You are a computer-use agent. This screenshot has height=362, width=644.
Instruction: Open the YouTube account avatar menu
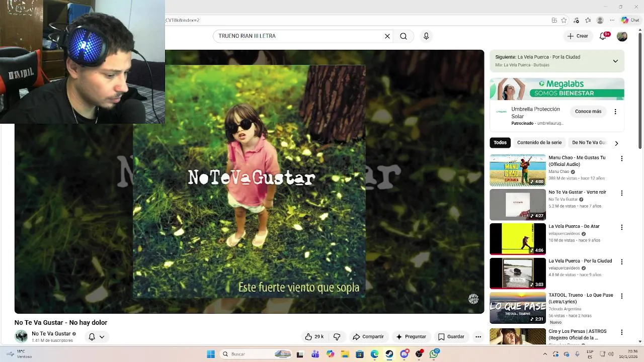[622, 36]
